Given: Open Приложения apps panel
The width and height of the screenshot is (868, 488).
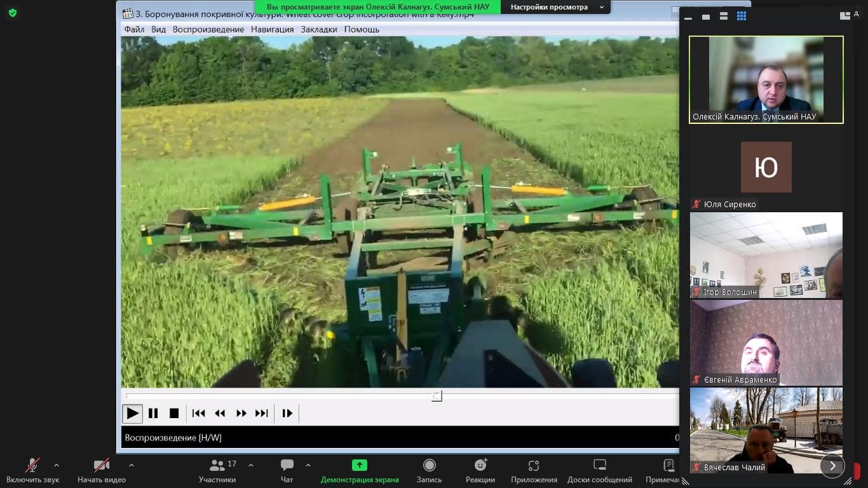Looking at the screenshot, I should (534, 470).
